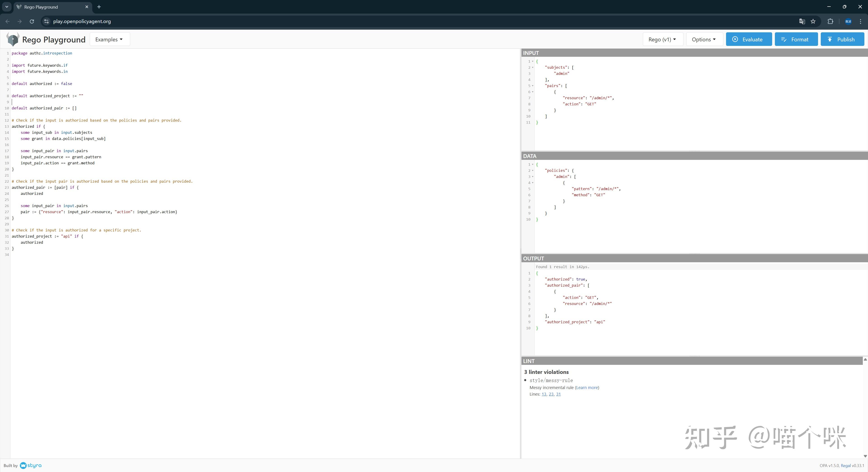Click the OPA logo next to Rego Playground
The height and width of the screenshot is (472, 868).
pos(13,39)
